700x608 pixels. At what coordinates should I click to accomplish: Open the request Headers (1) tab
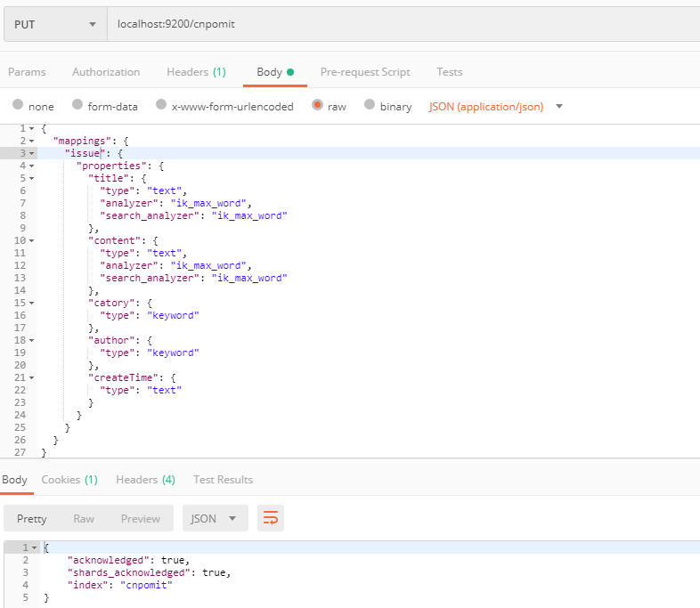[197, 72]
